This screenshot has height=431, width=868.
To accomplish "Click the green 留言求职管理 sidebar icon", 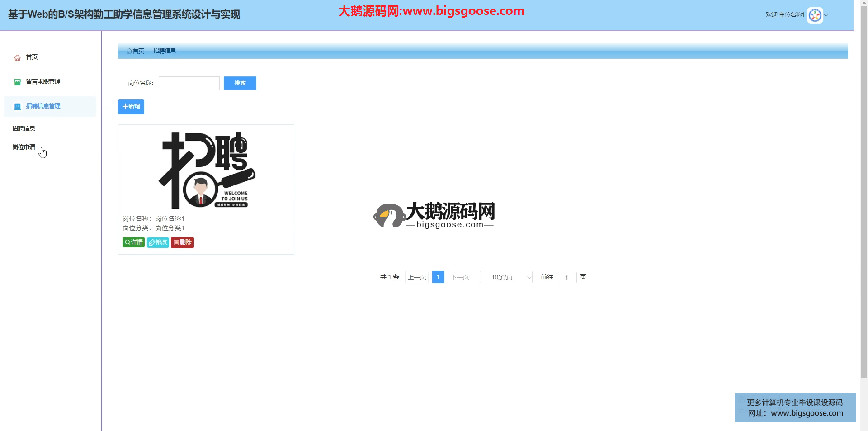I will point(18,82).
